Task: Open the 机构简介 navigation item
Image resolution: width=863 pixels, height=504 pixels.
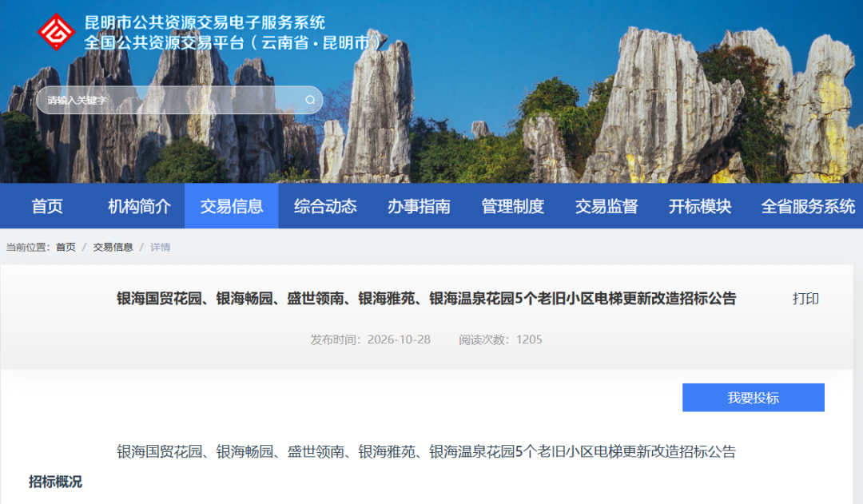Action: click(x=139, y=206)
